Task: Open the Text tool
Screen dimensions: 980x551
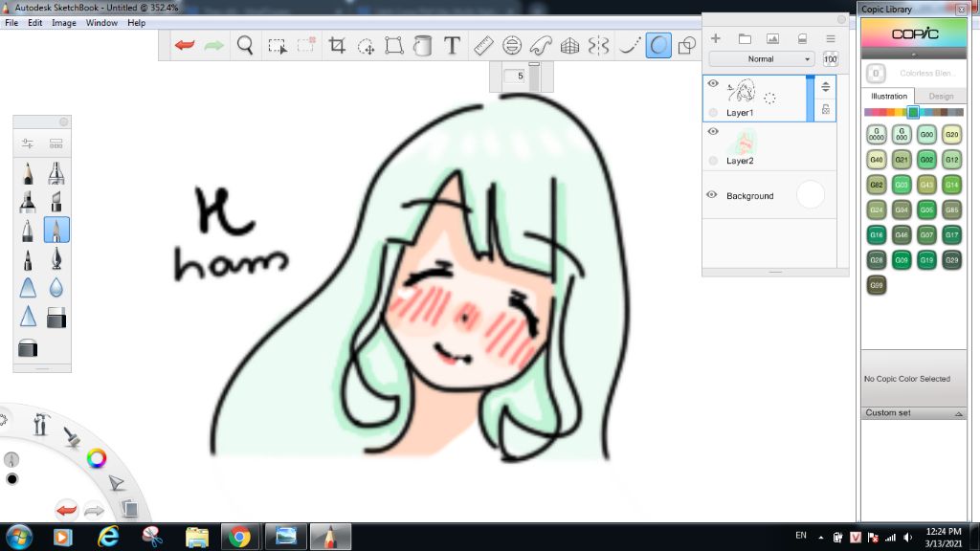Action: (452, 45)
